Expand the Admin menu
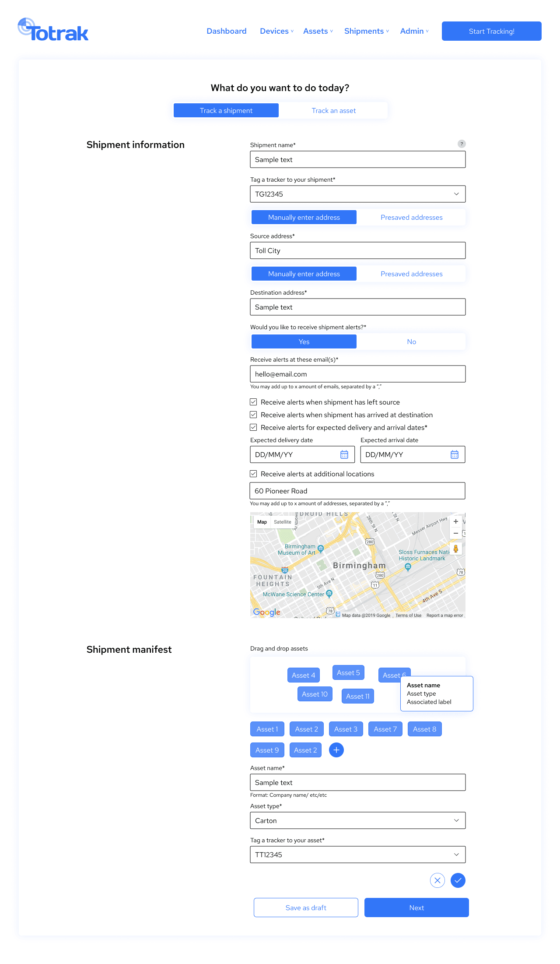The image size is (560, 964). click(x=414, y=31)
